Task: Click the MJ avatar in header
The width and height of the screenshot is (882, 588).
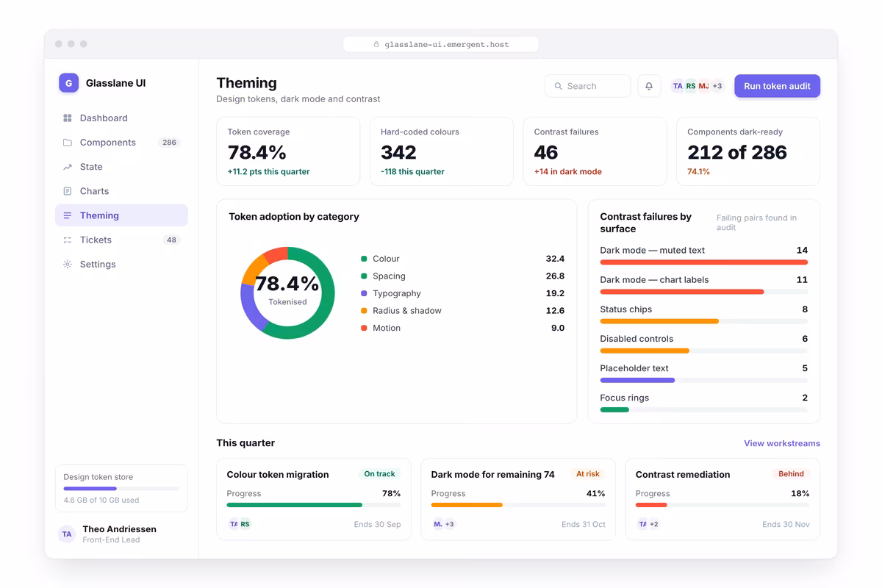Action: point(704,86)
